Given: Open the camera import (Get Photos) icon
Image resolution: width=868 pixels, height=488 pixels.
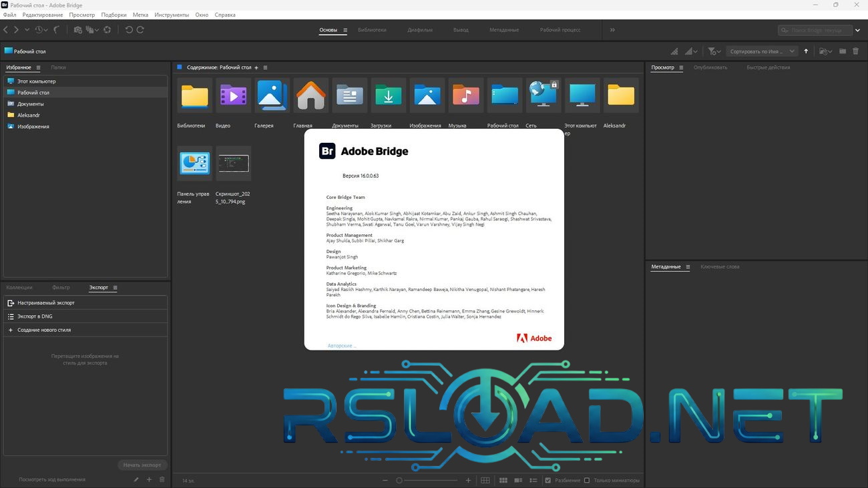Looking at the screenshot, I should click(x=77, y=29).
